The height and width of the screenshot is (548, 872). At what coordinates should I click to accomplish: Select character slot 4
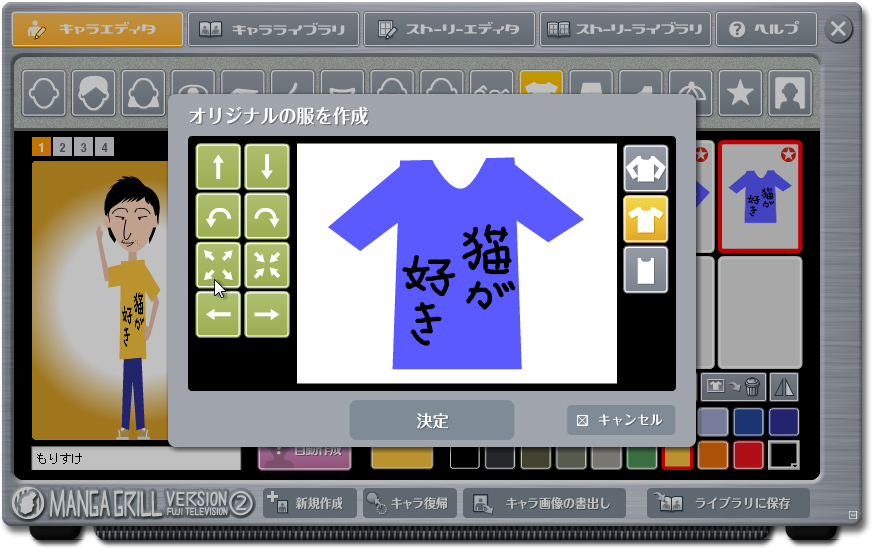click(x=105, y=147)
